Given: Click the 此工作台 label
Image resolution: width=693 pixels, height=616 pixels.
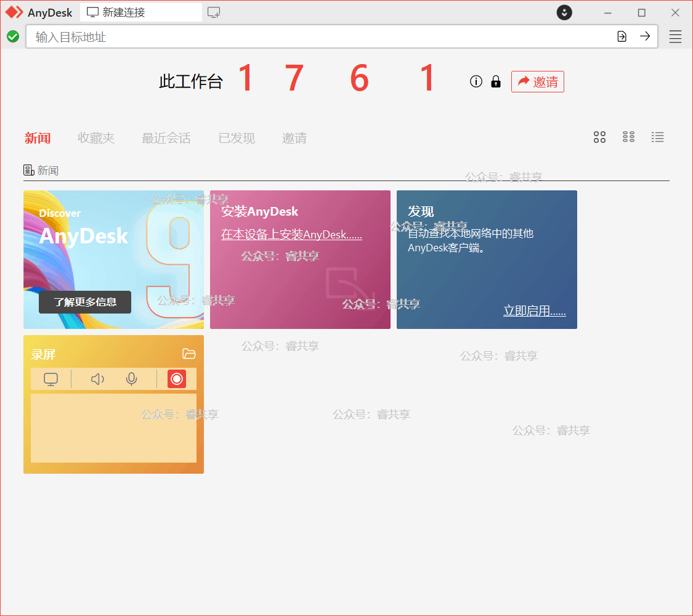Looking at the screenshot, I should click(190, 81).
